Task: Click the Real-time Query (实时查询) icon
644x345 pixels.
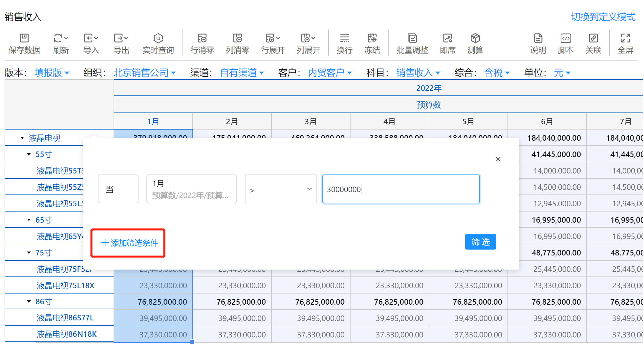Action: (x=158, y=38)
